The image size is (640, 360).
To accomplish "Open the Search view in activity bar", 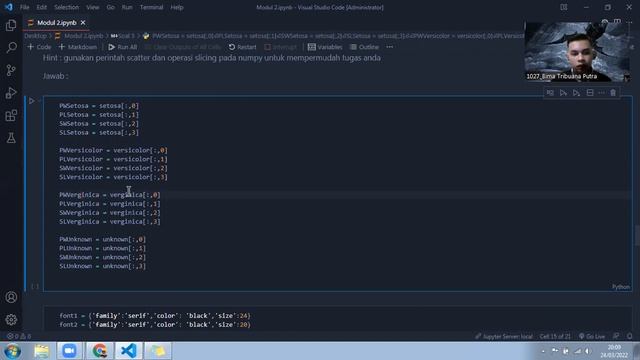I will coord(11,48).
